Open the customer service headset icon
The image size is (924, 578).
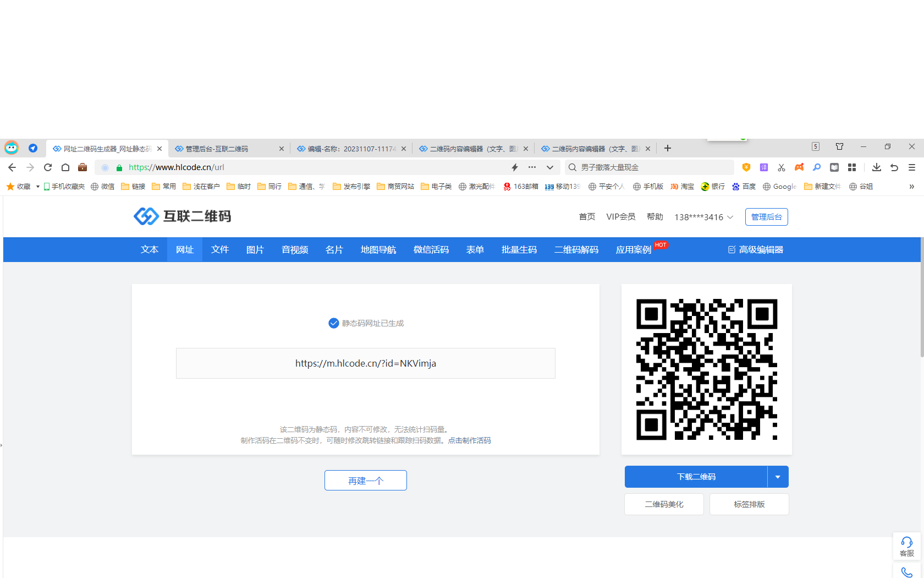(x=906, y=546)
